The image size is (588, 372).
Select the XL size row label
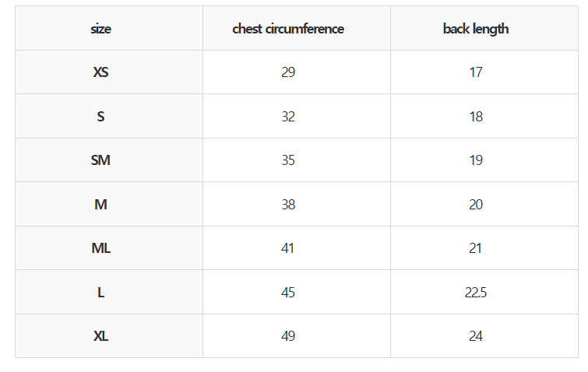(101, 336)
